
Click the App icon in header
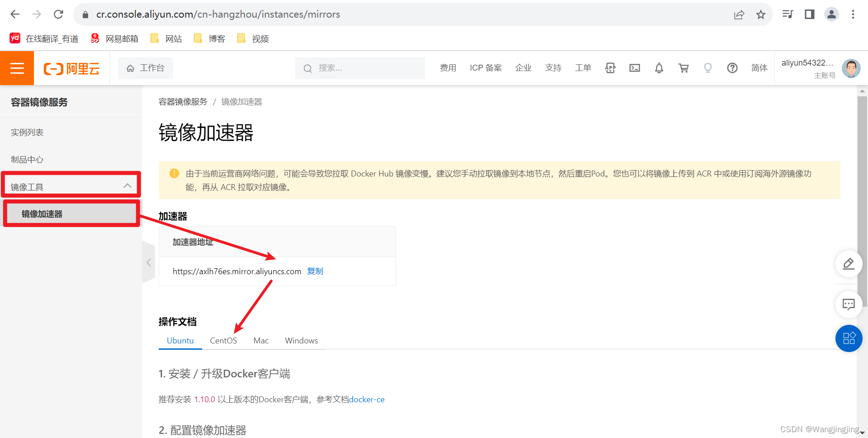pyautogui.click(x=610, y=68)
